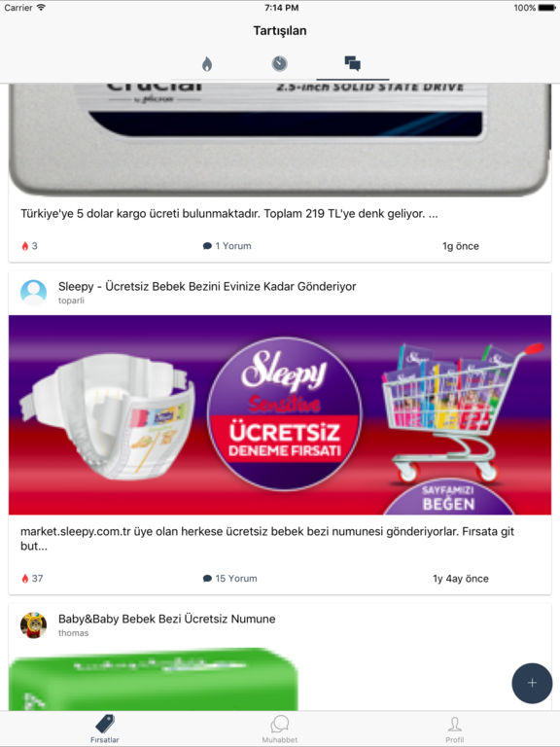Open thomas's profile picture avatar
Screen dimensions: 560x747
click(x=33, y=625)
